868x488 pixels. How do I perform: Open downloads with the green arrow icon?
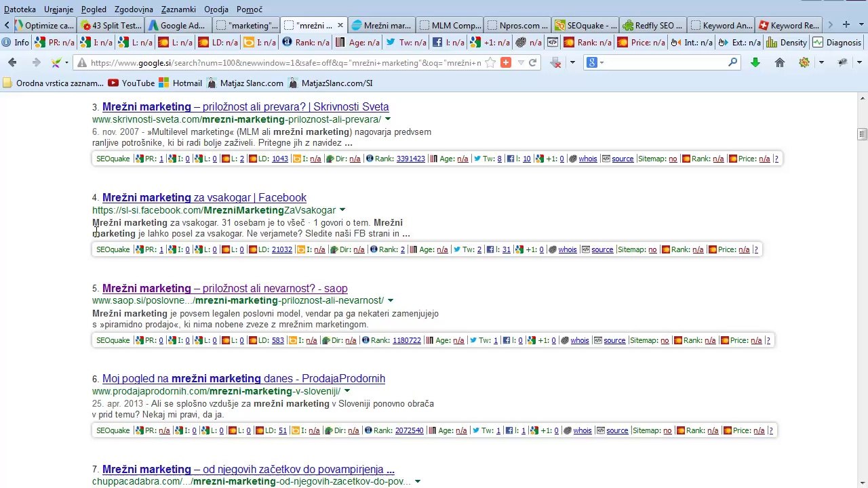(755, 62)
